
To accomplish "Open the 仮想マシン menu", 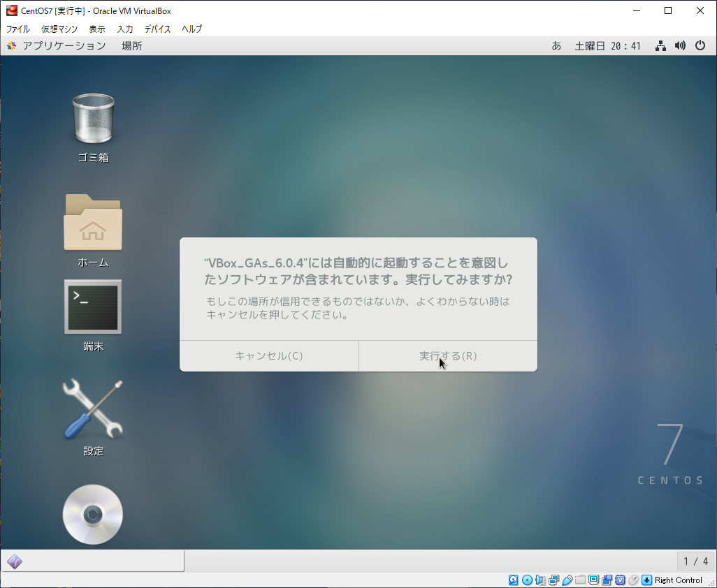I will 59,29.
